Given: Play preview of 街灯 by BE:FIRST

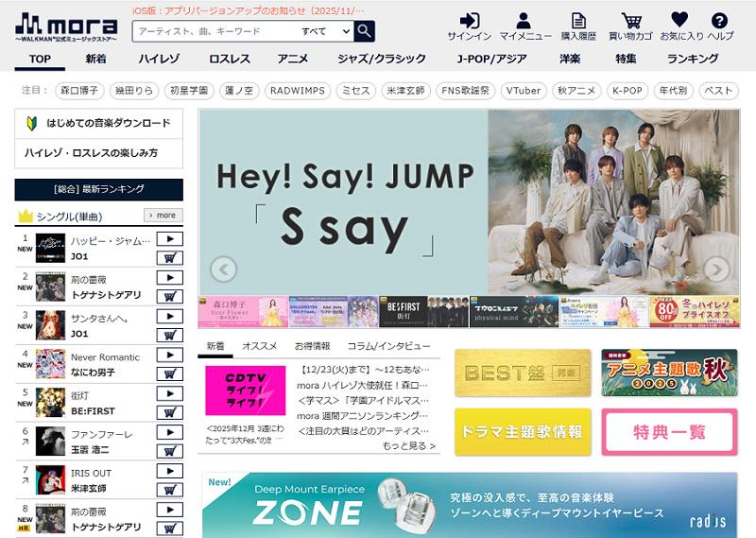Looking at the screenshot, I should coord(170,393).
